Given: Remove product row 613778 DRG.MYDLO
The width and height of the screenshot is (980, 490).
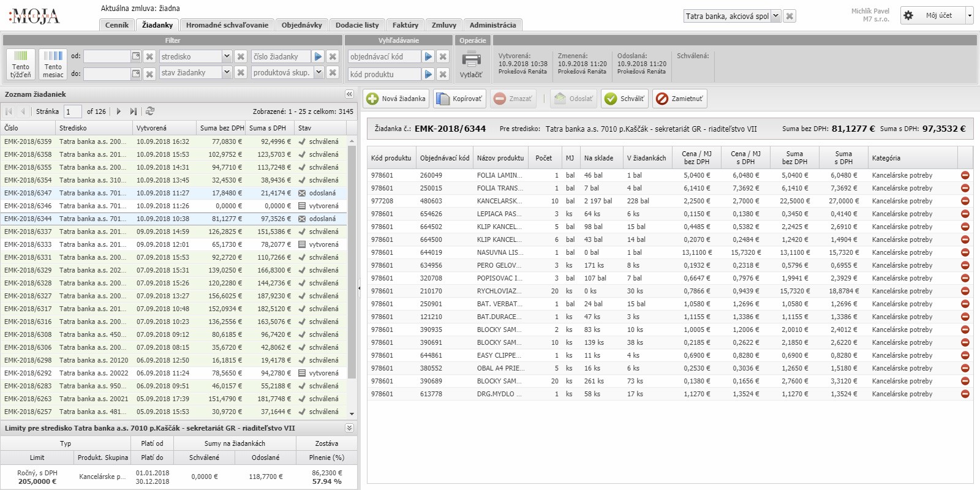Looking at the screenshot, I should tap(965, 394).
